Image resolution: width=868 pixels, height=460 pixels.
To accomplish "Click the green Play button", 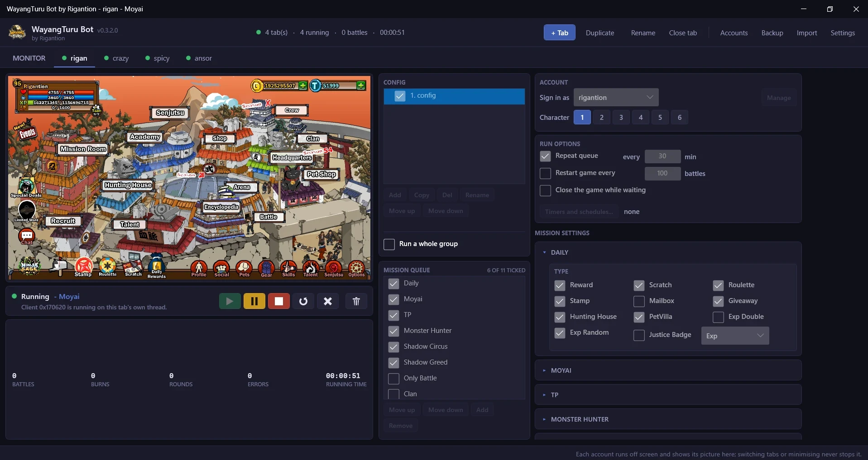I will 230,301.
